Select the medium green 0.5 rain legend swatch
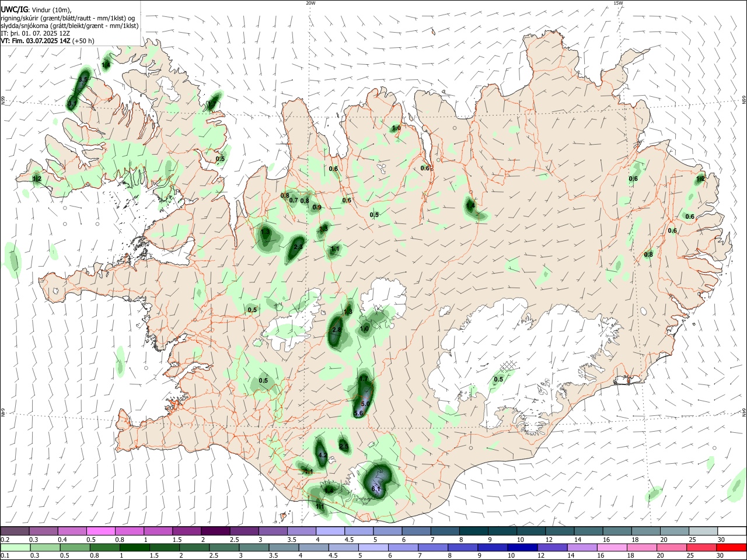Screen dimensions: 747x560 click(x=74, y=547)
